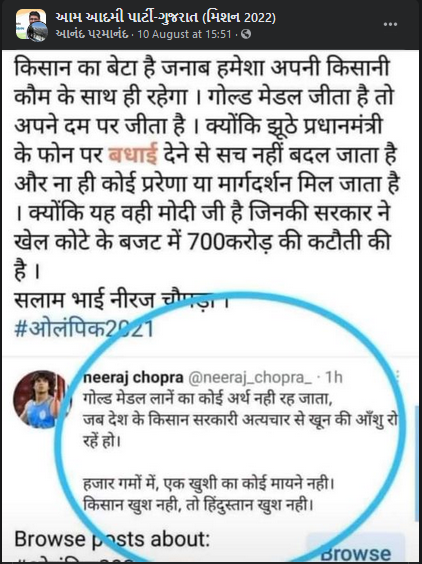
Task: Click the public audience globe icon
Action: tap(246, 34)
